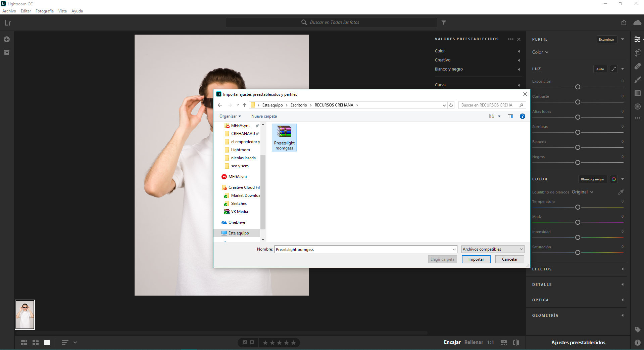Select the Crop and Rotate tool

638,53
